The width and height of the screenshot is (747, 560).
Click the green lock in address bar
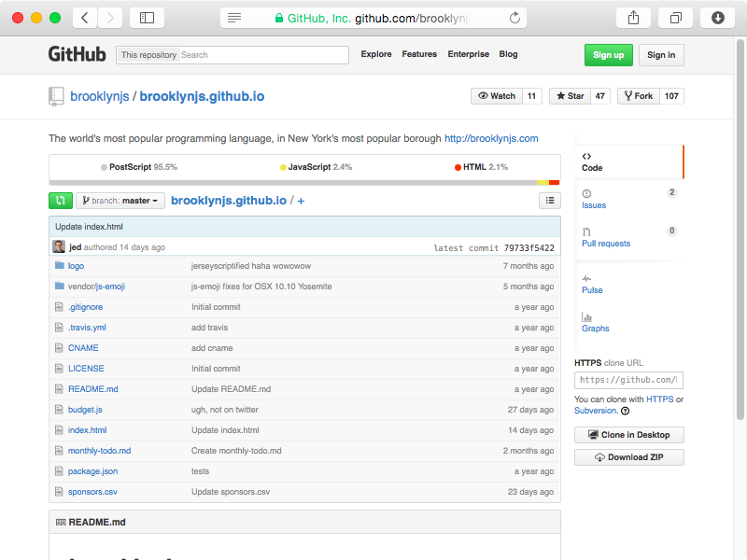pyautogui.click(x=278, y=18)
